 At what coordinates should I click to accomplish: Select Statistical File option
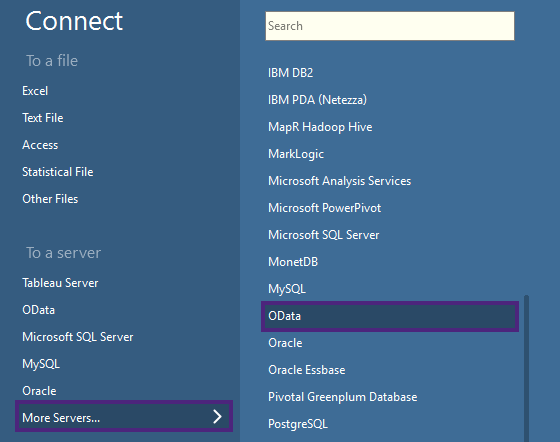[58, 172]
